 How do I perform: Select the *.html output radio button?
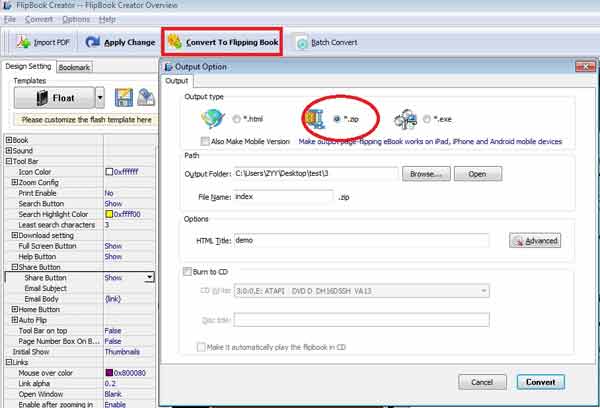pos(236,120)
